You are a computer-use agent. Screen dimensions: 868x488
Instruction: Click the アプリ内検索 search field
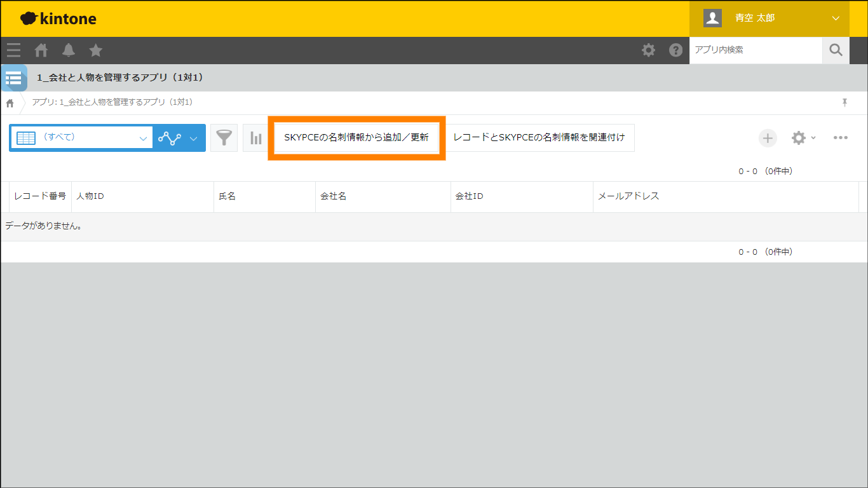[x=755, y=50]
